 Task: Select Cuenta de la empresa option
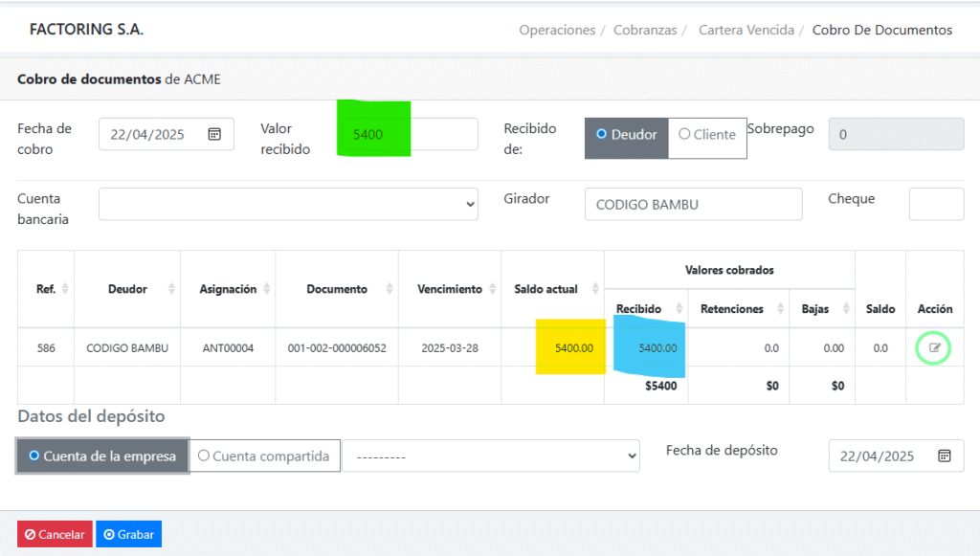tap(102, 456)
